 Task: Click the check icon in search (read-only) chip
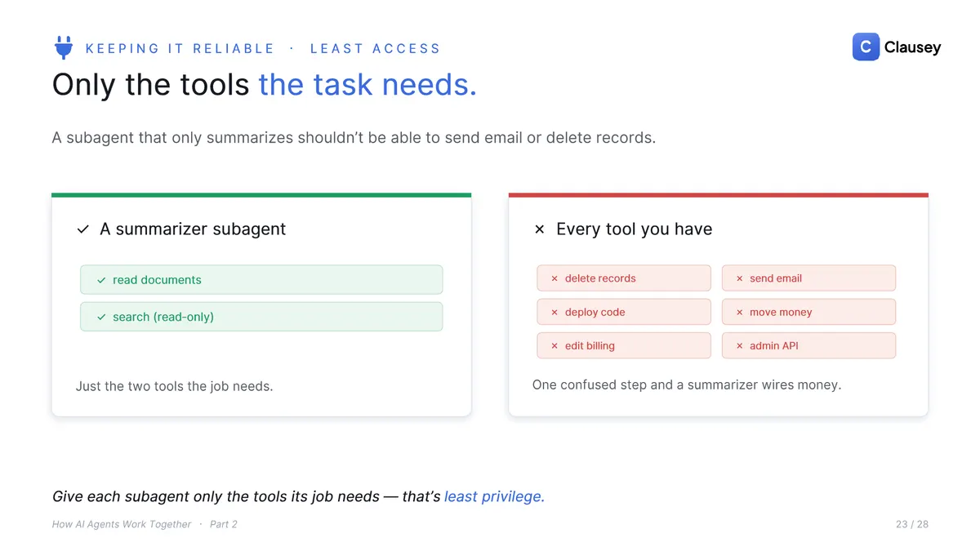(101, 317)
